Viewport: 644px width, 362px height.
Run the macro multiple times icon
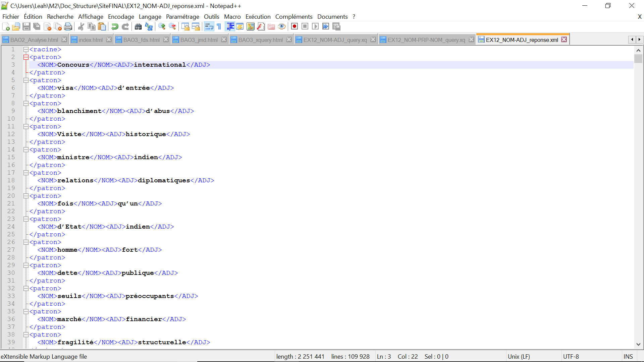point(326,26)
